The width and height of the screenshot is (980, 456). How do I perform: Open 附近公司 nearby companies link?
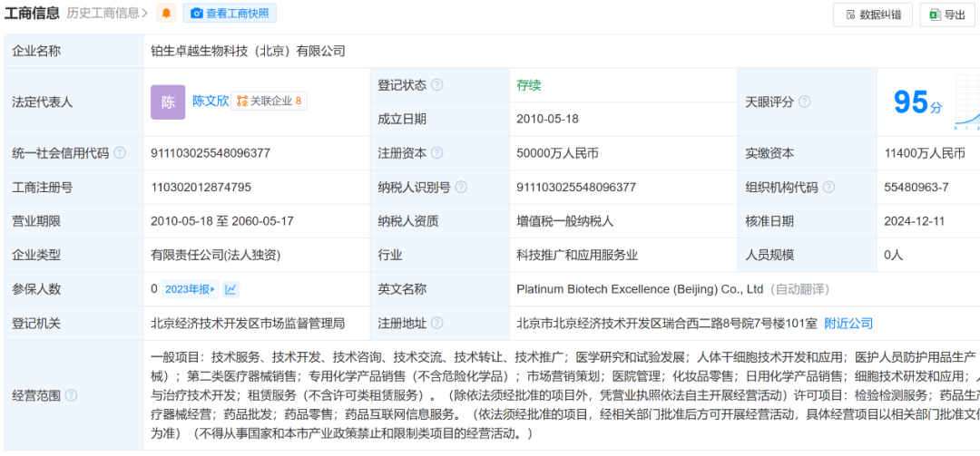848,323
